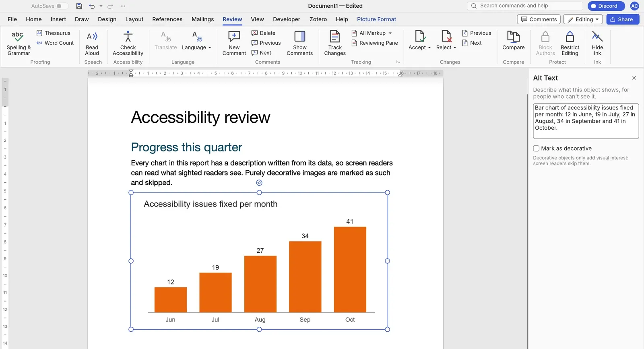Jump to Next change in Changes group
The height and width of the screenshot is (349, 644).
coord(472,43)
